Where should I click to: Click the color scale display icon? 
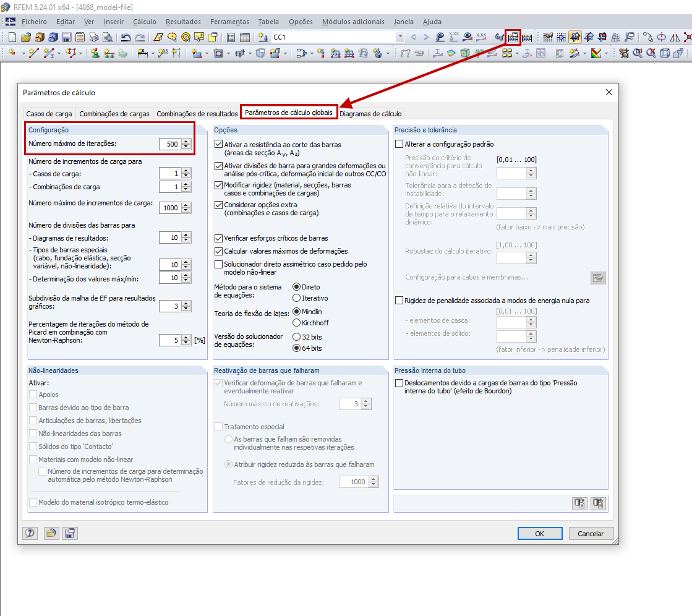[x=596, y=53]
